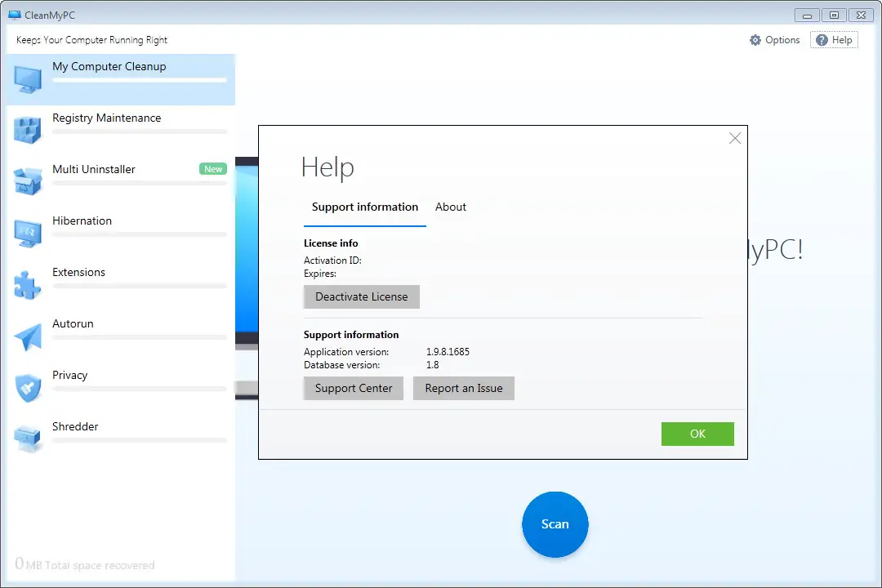The width and height of the screenshot is (882, 588).
Task: Click the Application version label
Action: (346, 352)
